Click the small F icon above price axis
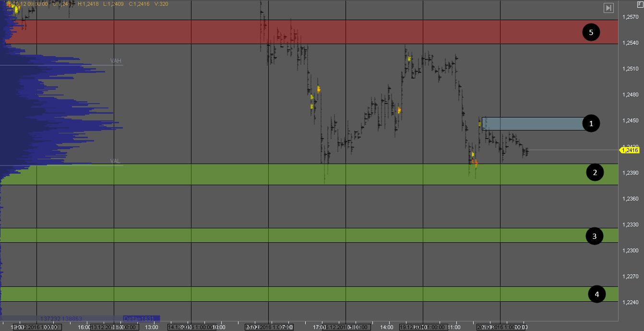 point(639,3)
